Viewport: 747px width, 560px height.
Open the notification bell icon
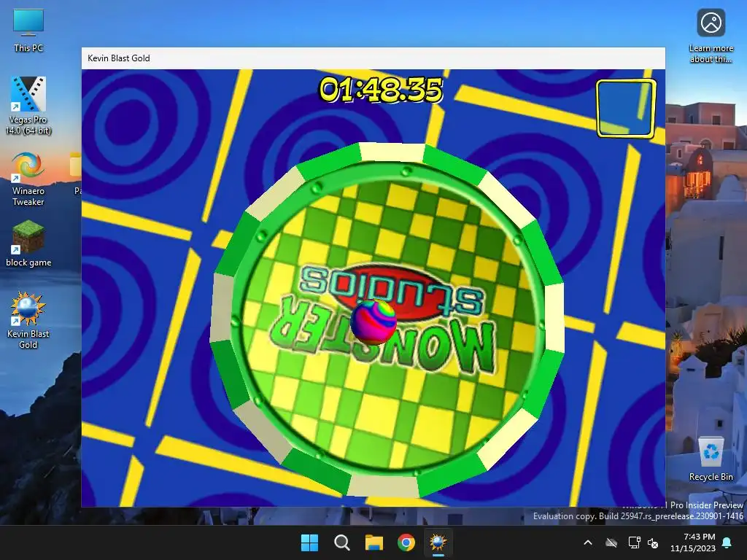(727, 542)
